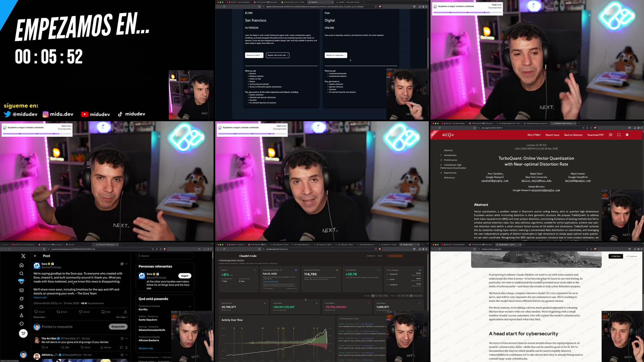Viewport: 644px width, 362px height.
Task: Open the table of contents icon on arXiv toolbar
Action: (x=610, y=135)
